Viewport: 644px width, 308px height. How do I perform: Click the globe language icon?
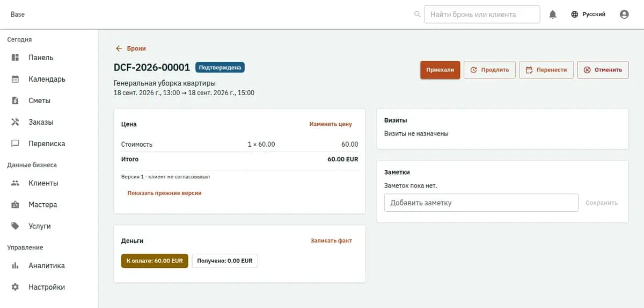575,15
